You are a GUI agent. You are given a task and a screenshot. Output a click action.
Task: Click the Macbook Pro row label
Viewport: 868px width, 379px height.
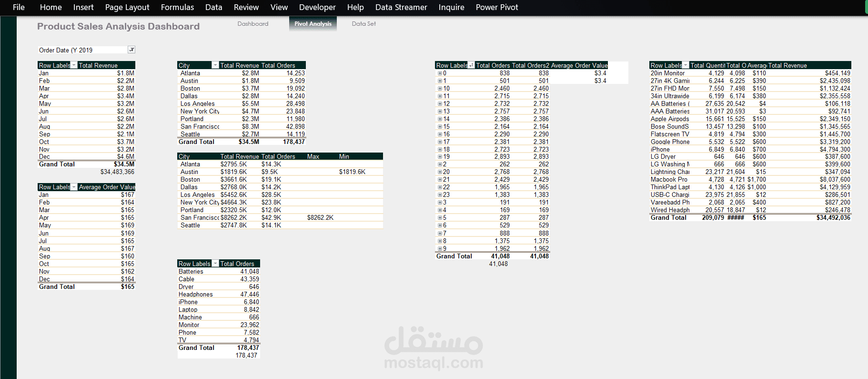tap(669, 180)
